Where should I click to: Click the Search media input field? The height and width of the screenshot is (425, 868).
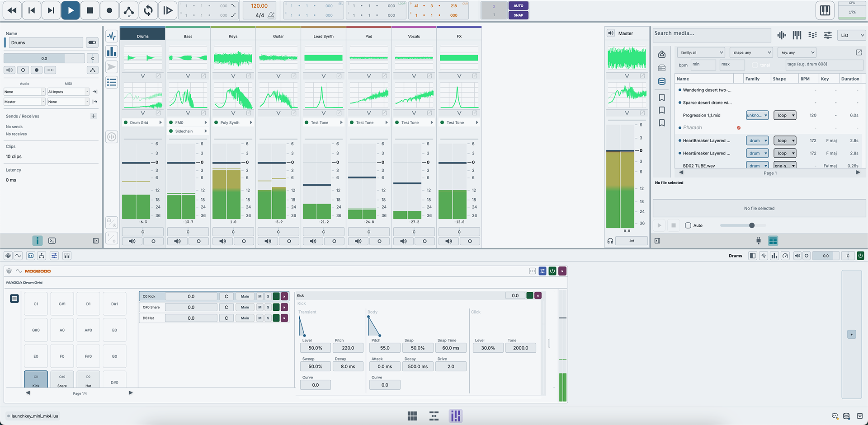click(712, 34)
